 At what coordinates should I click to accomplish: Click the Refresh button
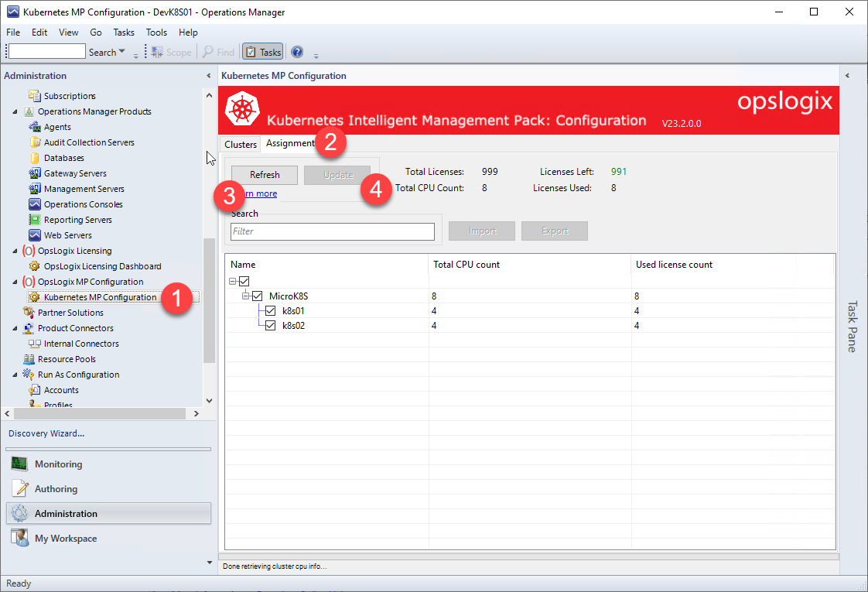(265, 175)
